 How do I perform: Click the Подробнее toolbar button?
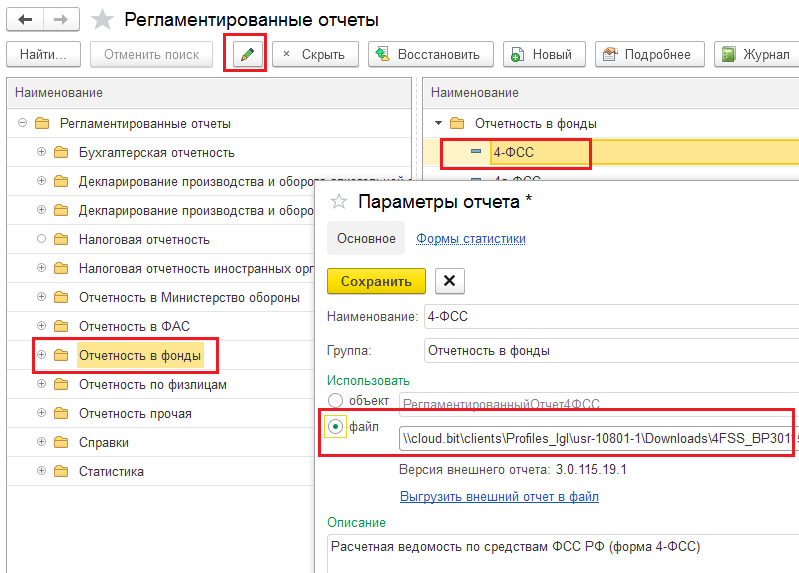tap(649, 54)
